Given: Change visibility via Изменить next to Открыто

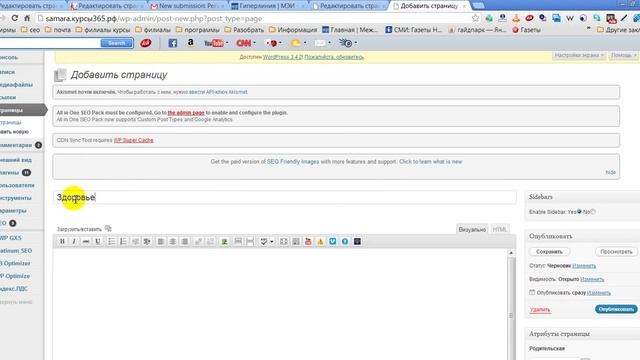Looking at the screenshot, I should [x=592, y=279].
